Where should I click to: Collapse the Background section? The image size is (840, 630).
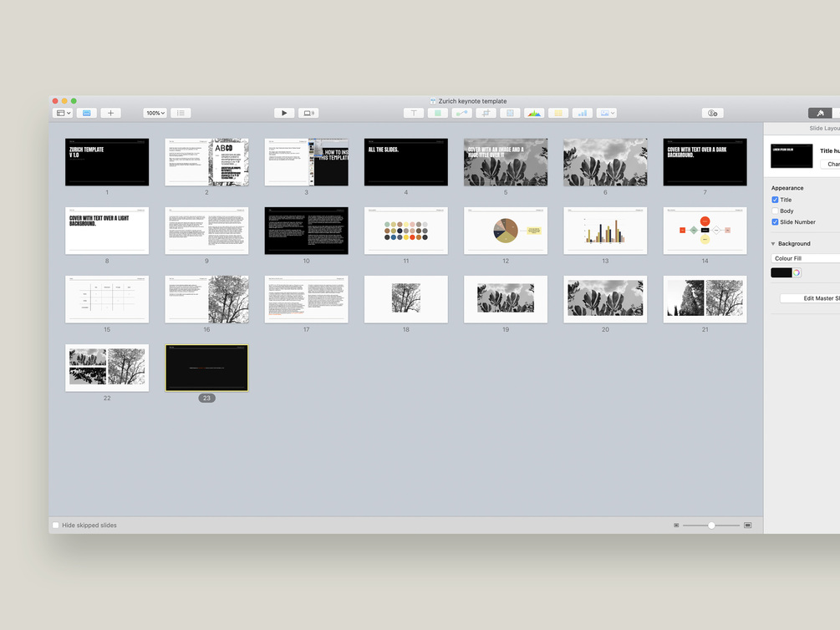point(773,244)
